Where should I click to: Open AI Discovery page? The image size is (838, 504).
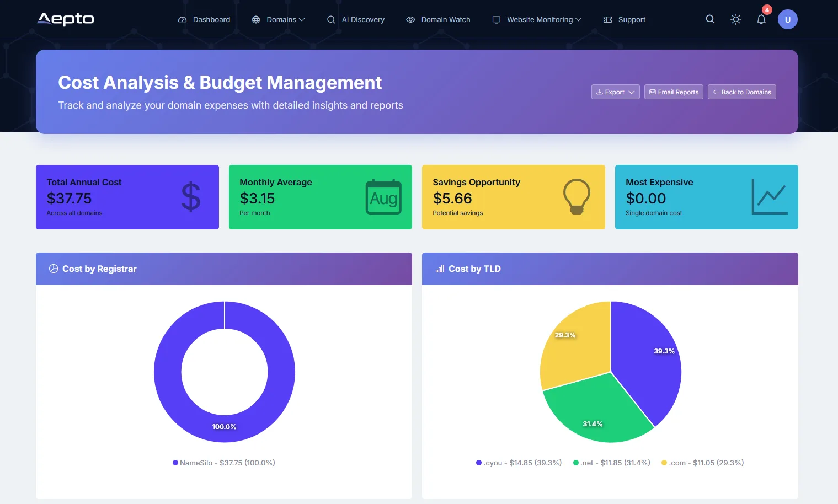(356, 19)
